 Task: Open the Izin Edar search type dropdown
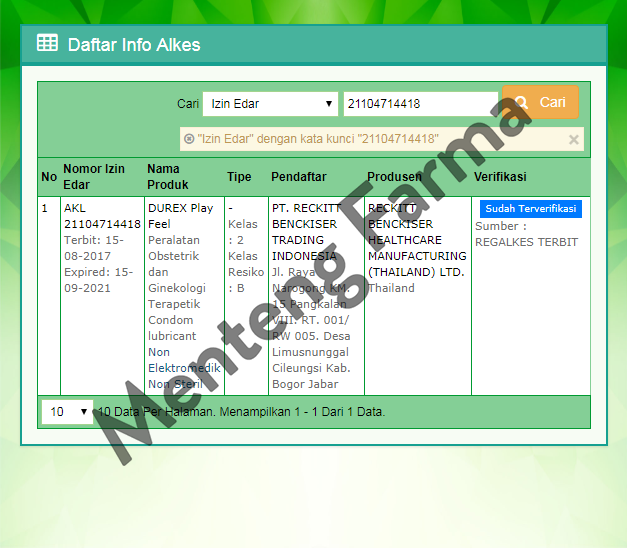pyautogui.click(x=272, y=103)
